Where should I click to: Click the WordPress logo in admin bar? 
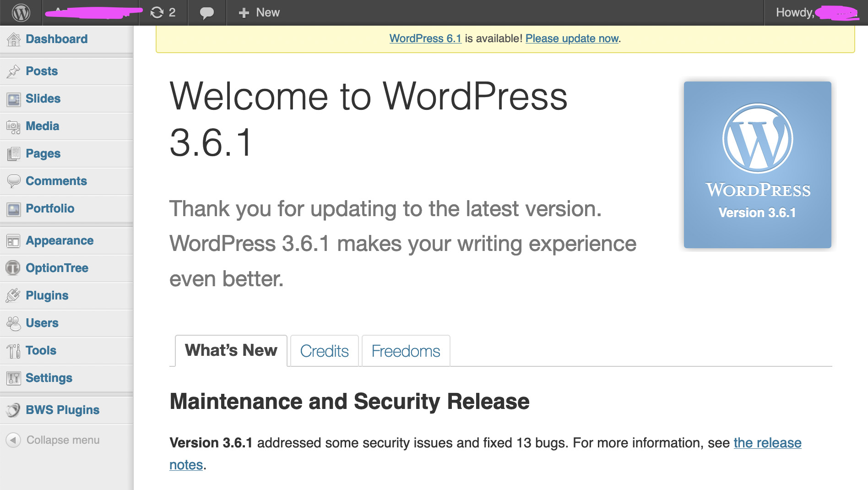21,12
